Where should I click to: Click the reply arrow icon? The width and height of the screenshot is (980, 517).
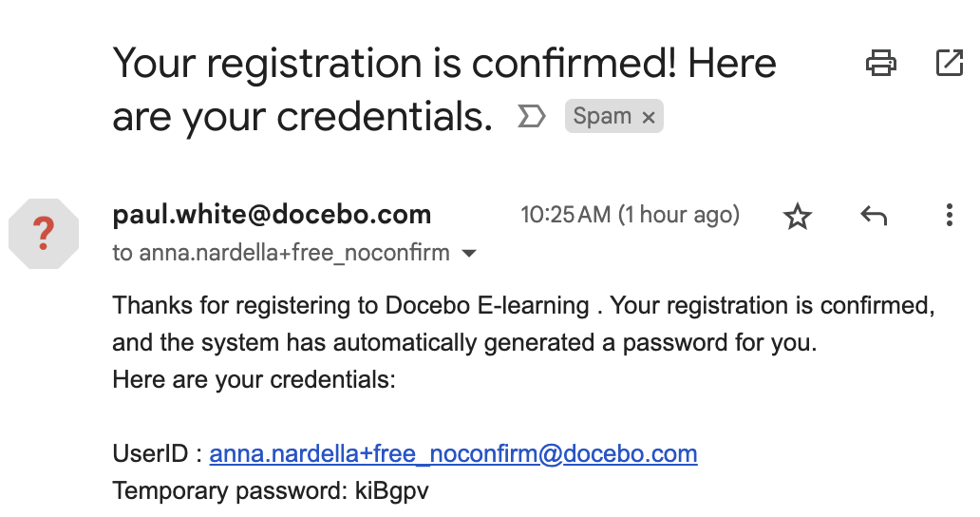click(x=873, y=216)
